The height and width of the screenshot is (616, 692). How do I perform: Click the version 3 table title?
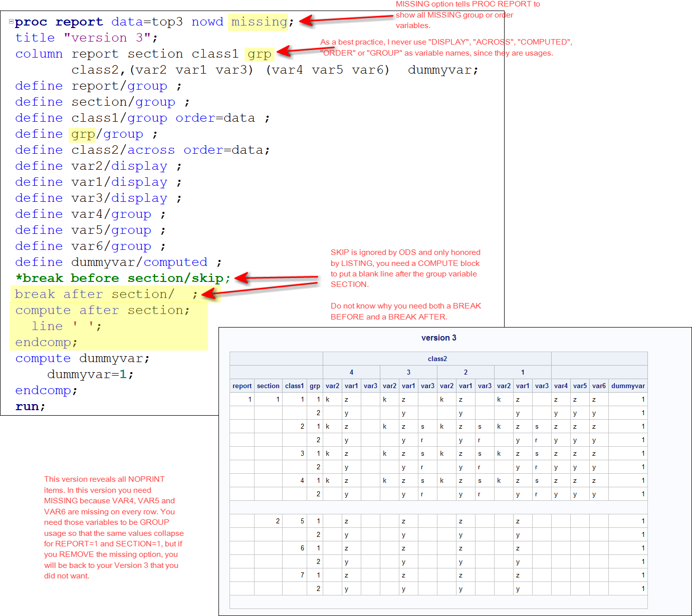(439, 338)
